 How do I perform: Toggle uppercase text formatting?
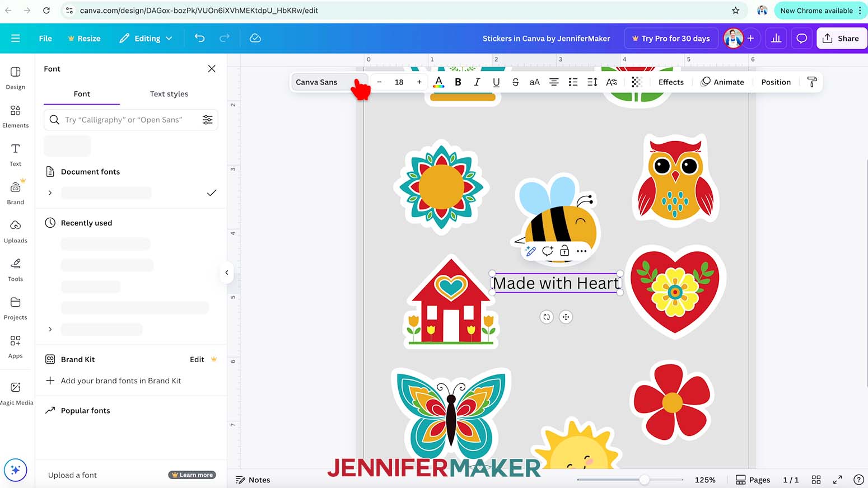(x=535, y=82)
